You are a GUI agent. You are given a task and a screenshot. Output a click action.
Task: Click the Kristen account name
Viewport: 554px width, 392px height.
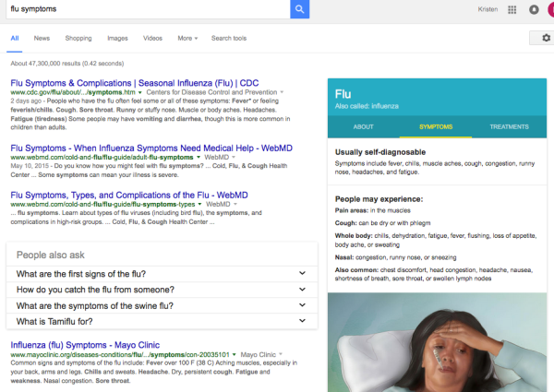pos(488,9)
